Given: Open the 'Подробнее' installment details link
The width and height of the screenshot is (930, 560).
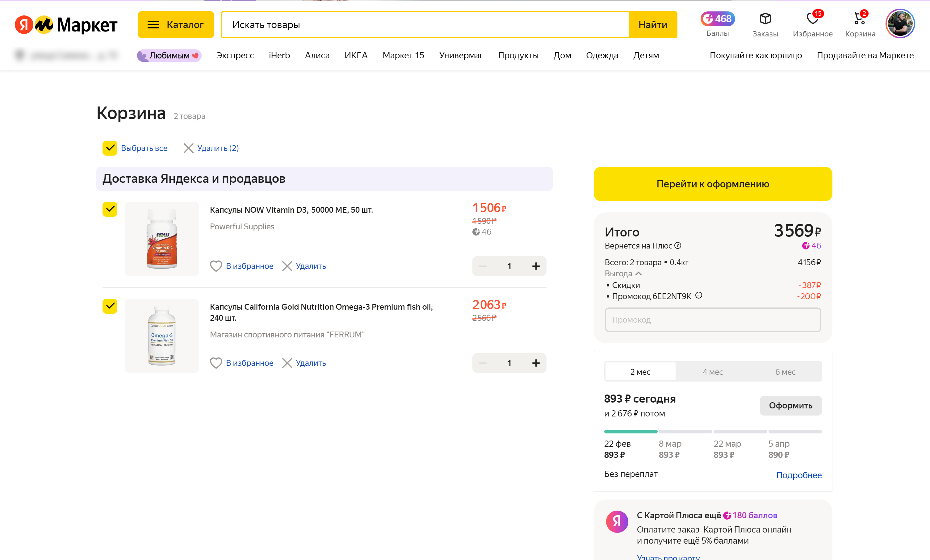Looking at the screenshot, I should click(799, 475).
